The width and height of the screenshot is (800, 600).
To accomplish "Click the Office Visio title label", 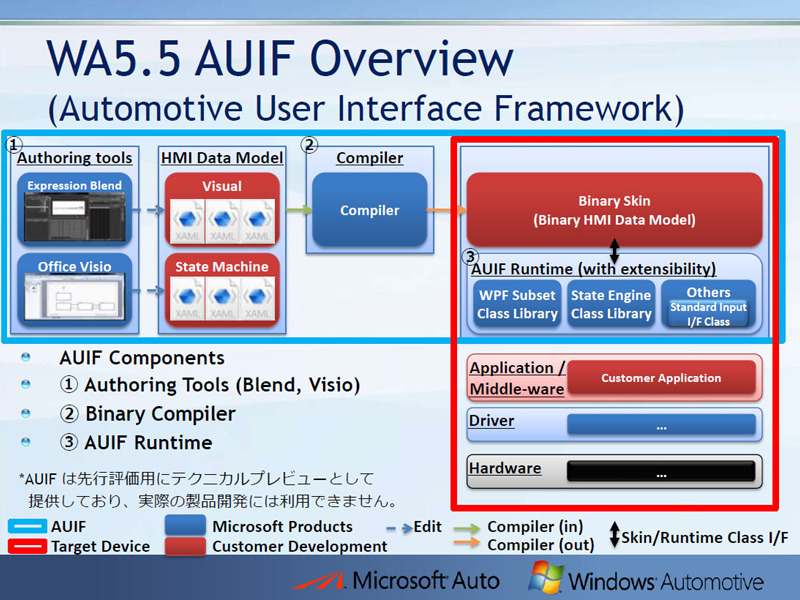I will point(74,266).
